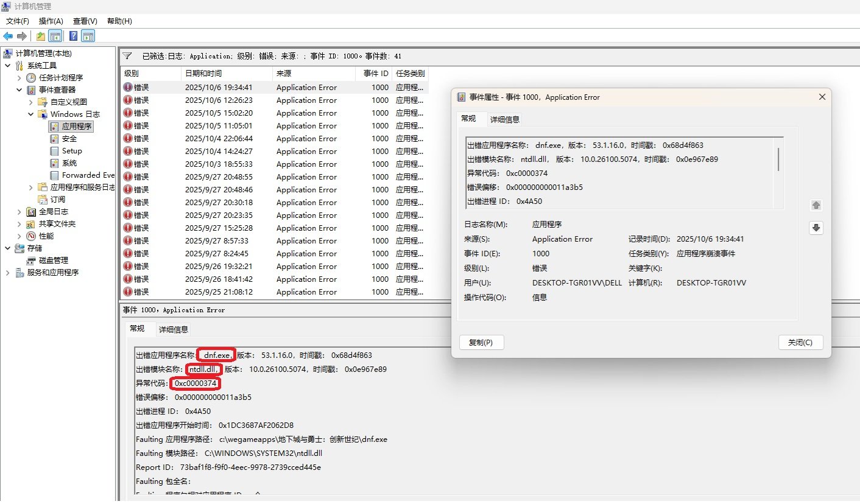Open the 安全 log in the tree
The width and height of the screenshot is (860, 504).
(x=69, y=139)
